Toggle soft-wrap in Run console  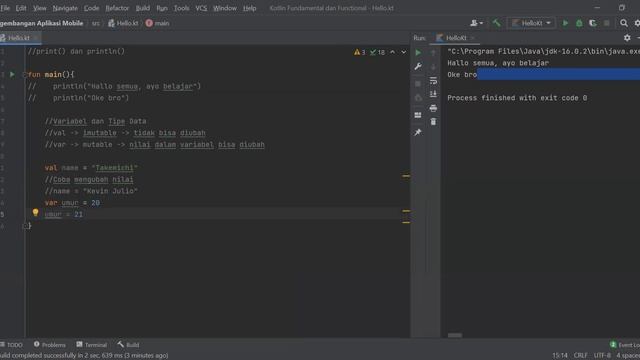point(433,81)
